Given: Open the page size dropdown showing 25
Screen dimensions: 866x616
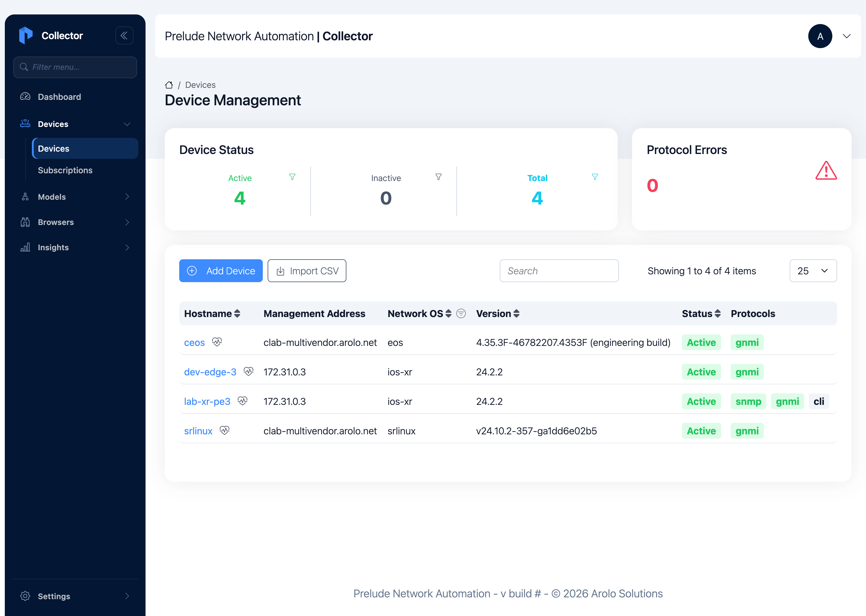Looking at the screenshot, I should tap(813, 271).
